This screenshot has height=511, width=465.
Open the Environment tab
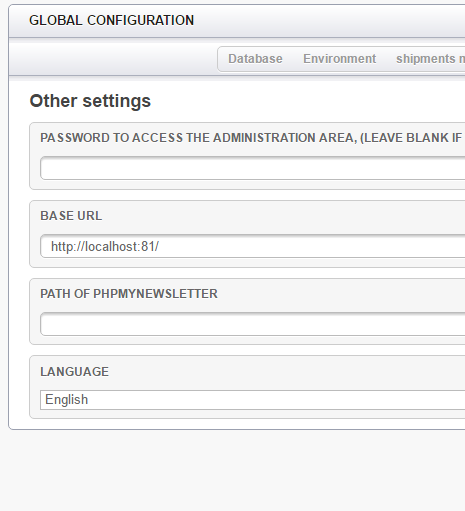tap(339, 59)
